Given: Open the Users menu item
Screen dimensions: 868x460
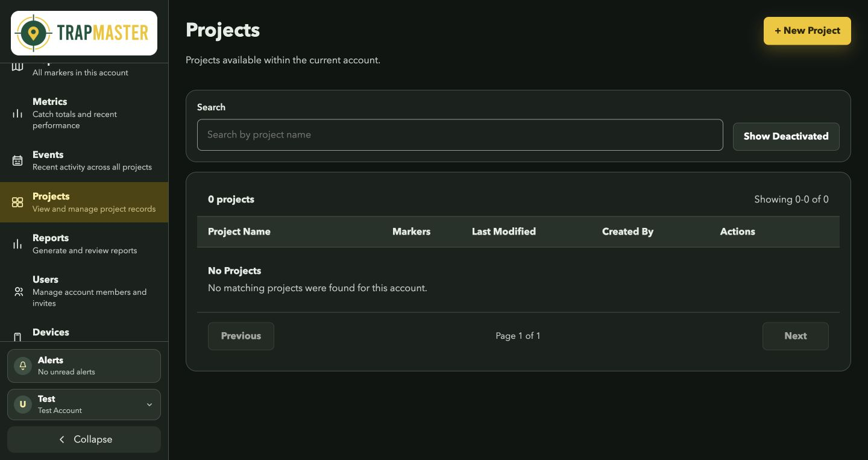Looking at the screenshot, I should (84, 291).
